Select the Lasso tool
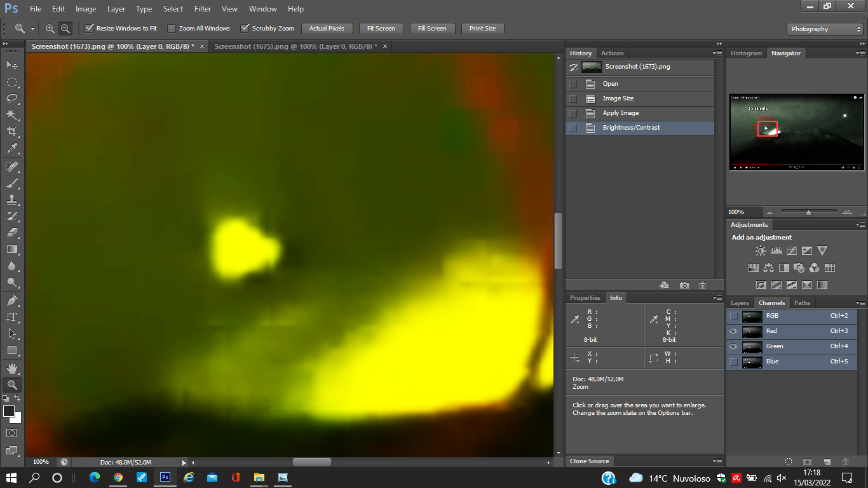 coord(12,98)
